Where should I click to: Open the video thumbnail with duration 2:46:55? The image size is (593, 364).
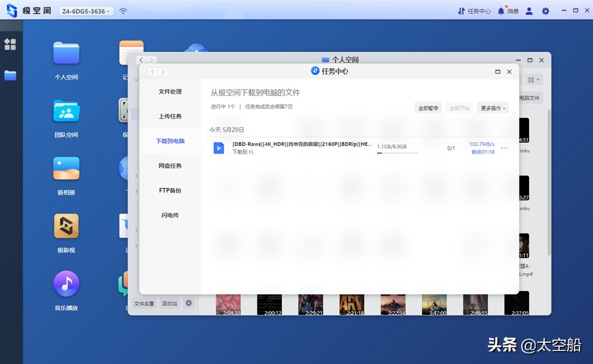476,305
